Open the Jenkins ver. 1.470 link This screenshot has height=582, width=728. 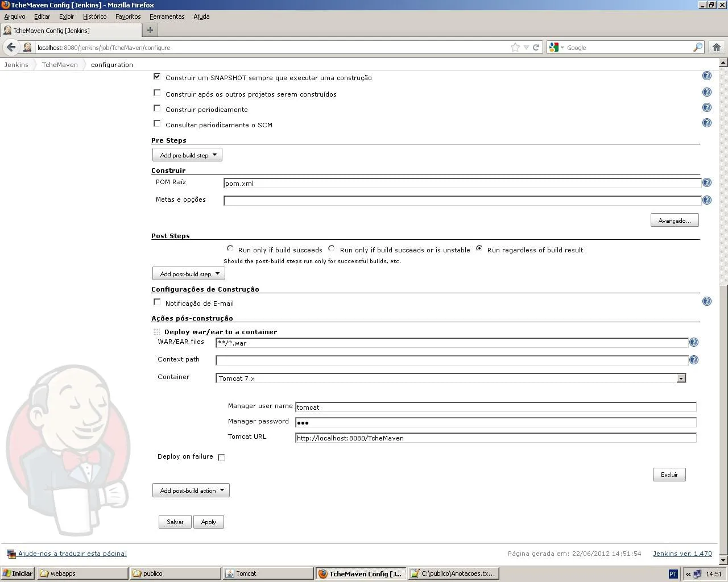click(682, 554)
